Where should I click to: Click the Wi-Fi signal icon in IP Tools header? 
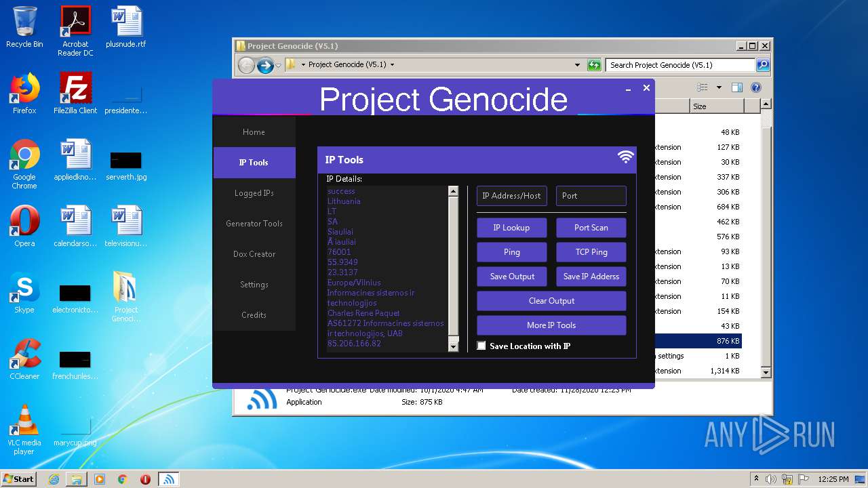(625, 157)
